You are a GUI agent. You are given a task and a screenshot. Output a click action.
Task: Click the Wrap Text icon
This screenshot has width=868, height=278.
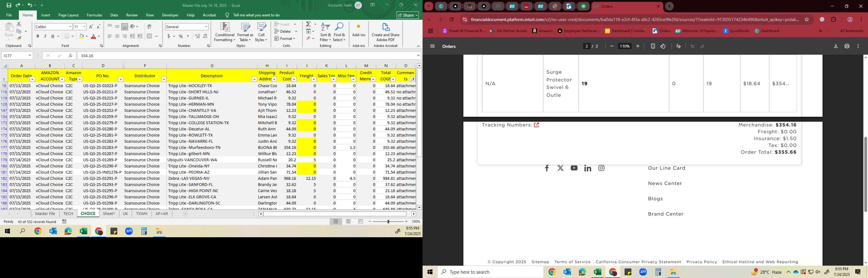149,27
